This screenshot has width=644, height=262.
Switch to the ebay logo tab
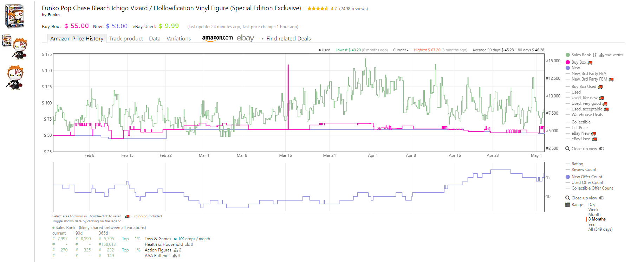point(245,38)
